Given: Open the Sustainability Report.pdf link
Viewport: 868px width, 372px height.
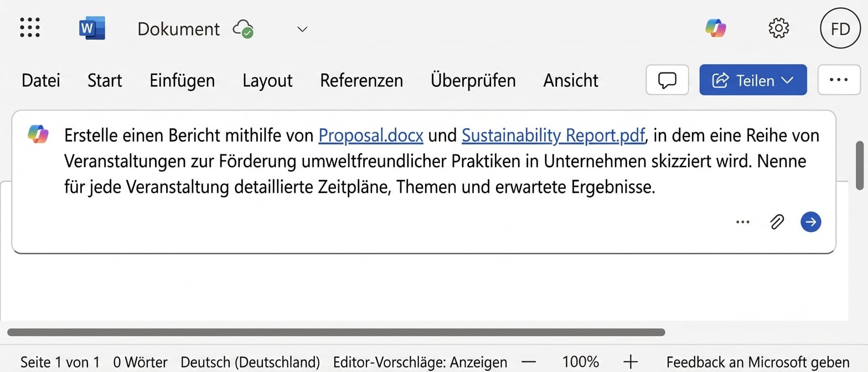Looking at the screenshot, I should point(553,135).
